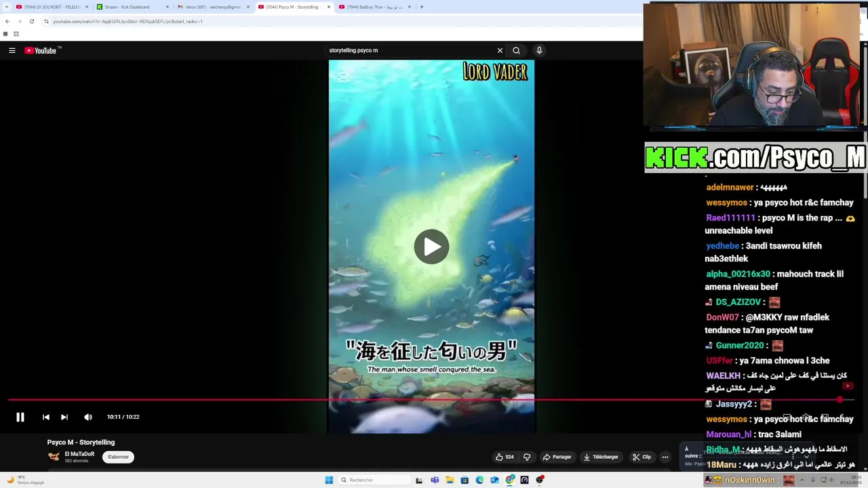Click the large center play overlay button

431,247
